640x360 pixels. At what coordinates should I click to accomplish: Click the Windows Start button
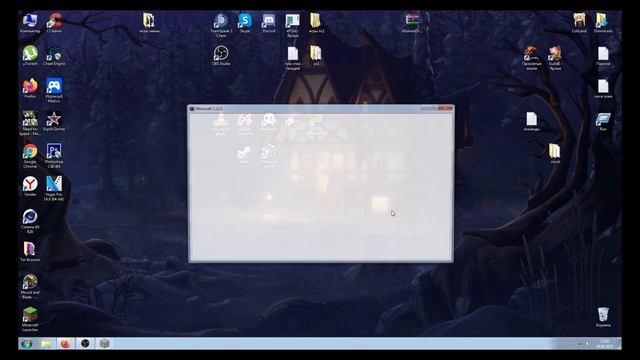[x=27, y=343]
